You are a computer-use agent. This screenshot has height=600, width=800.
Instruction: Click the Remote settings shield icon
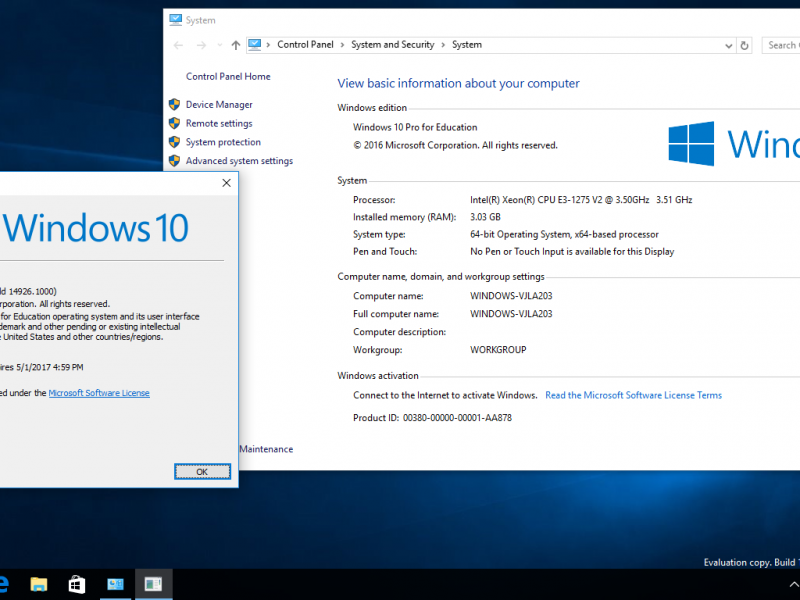[x=174, y=123]
